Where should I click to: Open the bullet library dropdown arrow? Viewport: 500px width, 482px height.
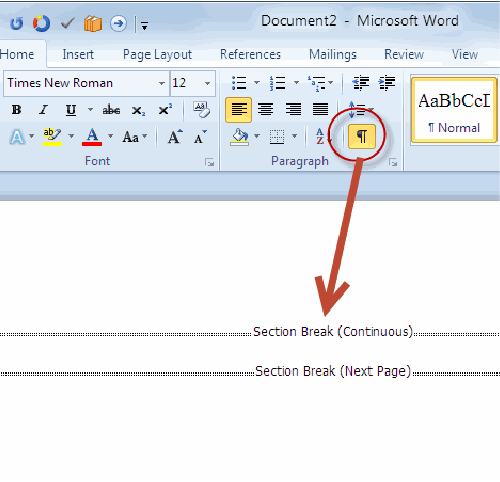(x=257, y=82)
